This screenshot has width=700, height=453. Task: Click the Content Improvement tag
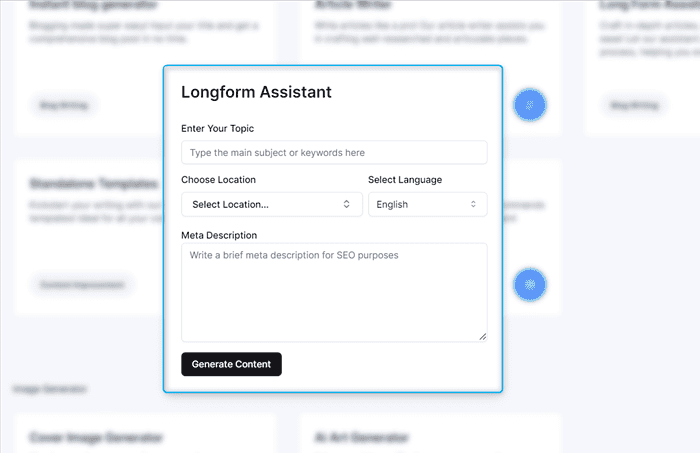click(x=81, y=285)
